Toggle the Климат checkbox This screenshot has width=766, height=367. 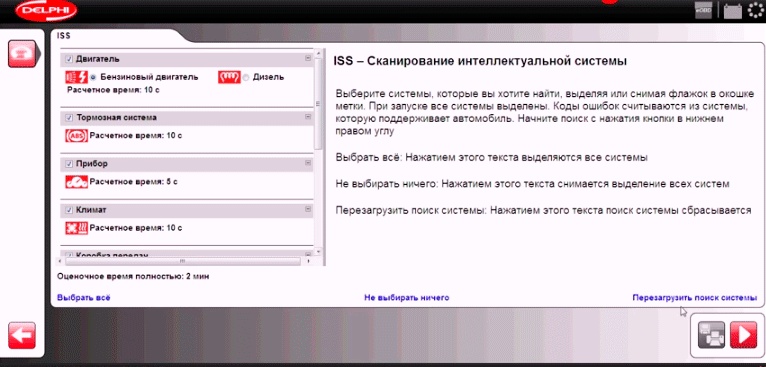click(x=69, y=210)
